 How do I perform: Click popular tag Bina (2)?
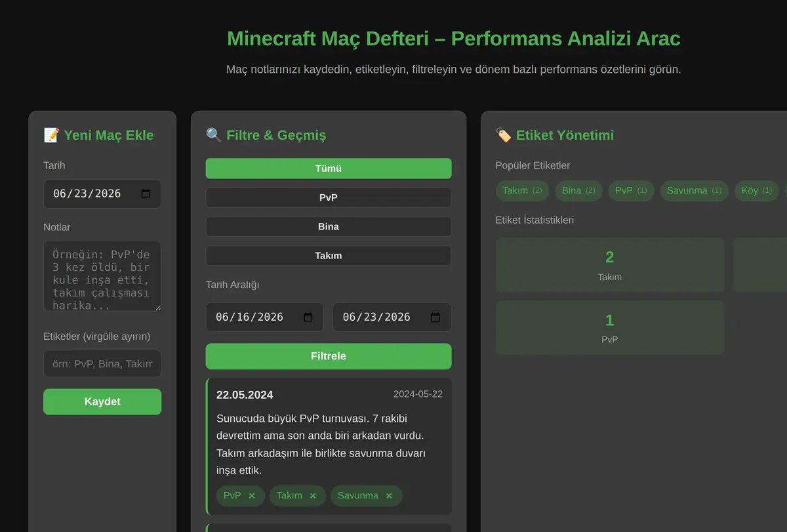tap(578, 191)
